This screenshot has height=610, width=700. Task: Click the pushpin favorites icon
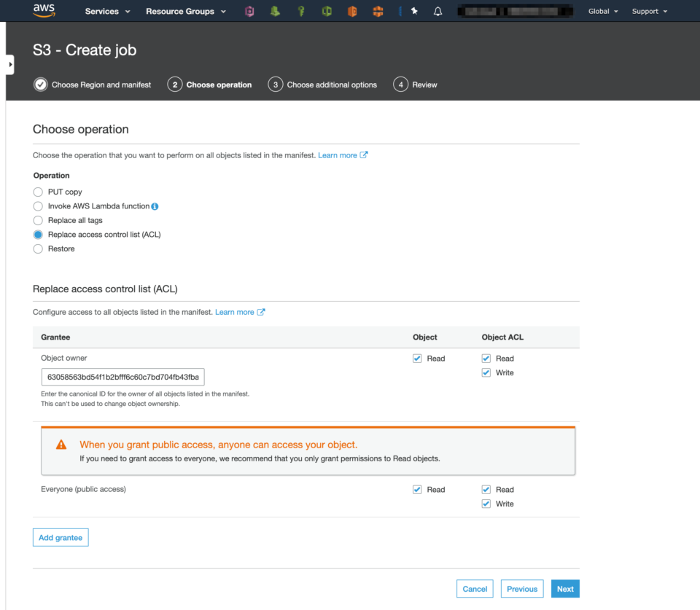tap(413, 11)
